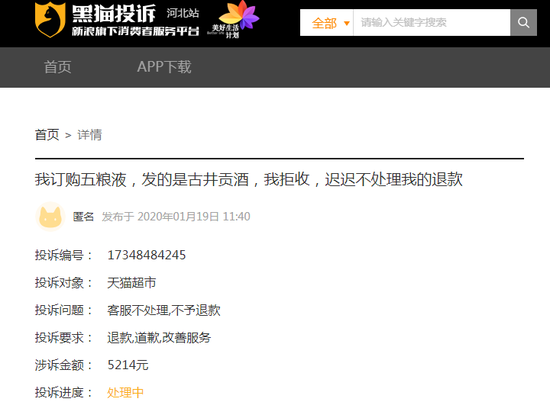
Task: Click the 投诉要求 label
Action: (63, 338)
